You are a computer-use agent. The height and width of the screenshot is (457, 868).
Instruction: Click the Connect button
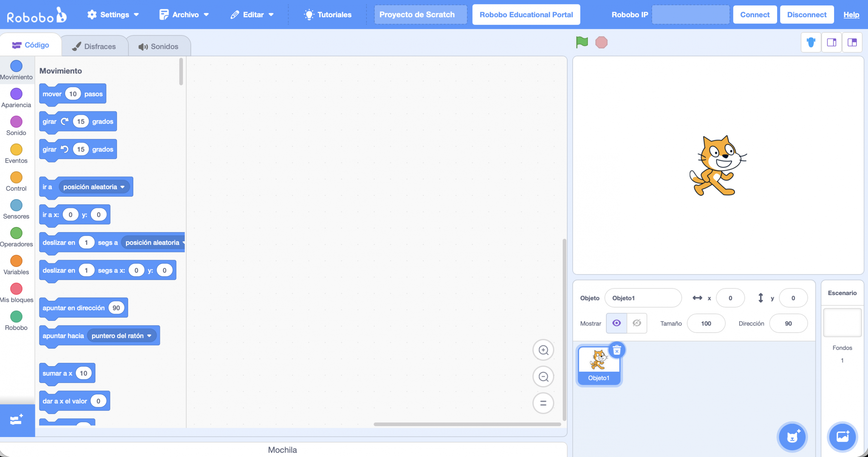(x=754, y=15)
